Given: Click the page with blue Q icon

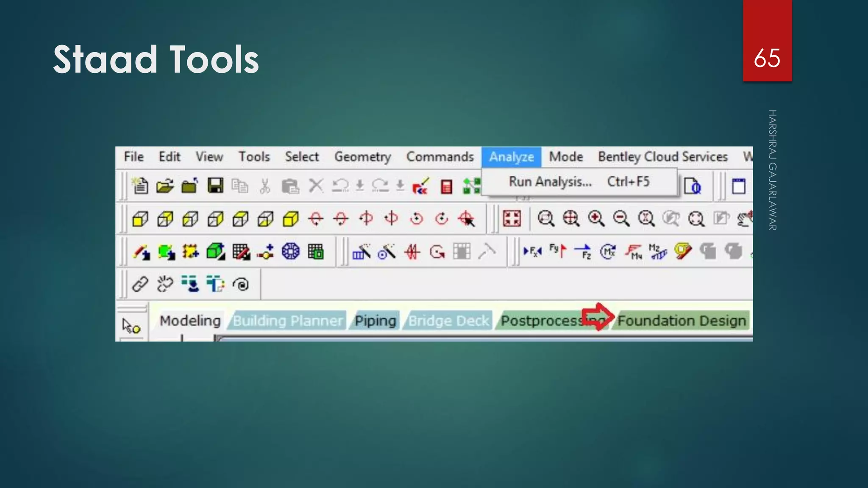Looking at the screenshot, I should tap(693, 186).
